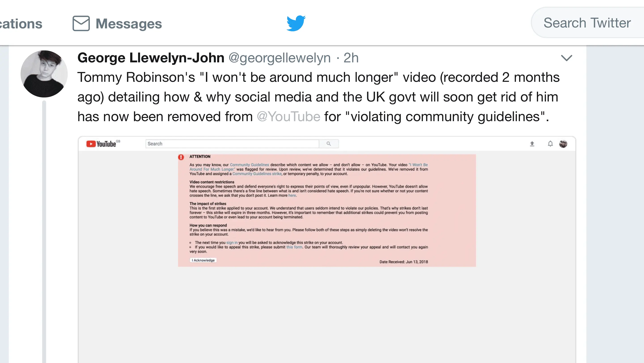This screenshot has height=363, width=644.
Task: Open the Messages tab
Action: pos(117,23)
